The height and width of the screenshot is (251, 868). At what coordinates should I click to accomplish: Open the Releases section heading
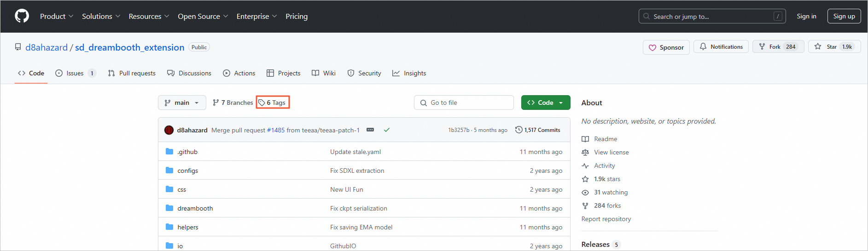pos(595,245)
